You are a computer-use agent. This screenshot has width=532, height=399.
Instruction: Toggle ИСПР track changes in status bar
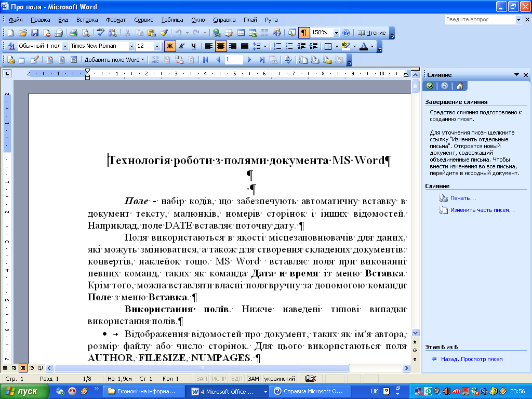point(219,379)
